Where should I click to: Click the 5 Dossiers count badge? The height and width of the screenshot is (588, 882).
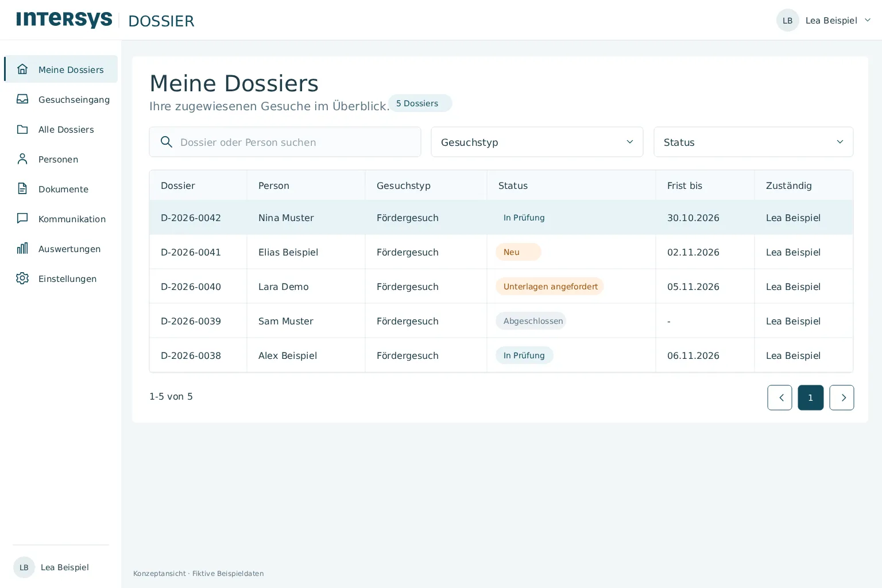[x=420, y=103]
